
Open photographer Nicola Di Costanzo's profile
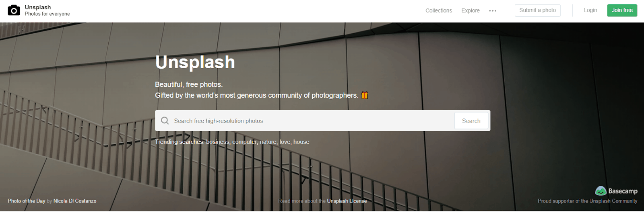[75, 201]
